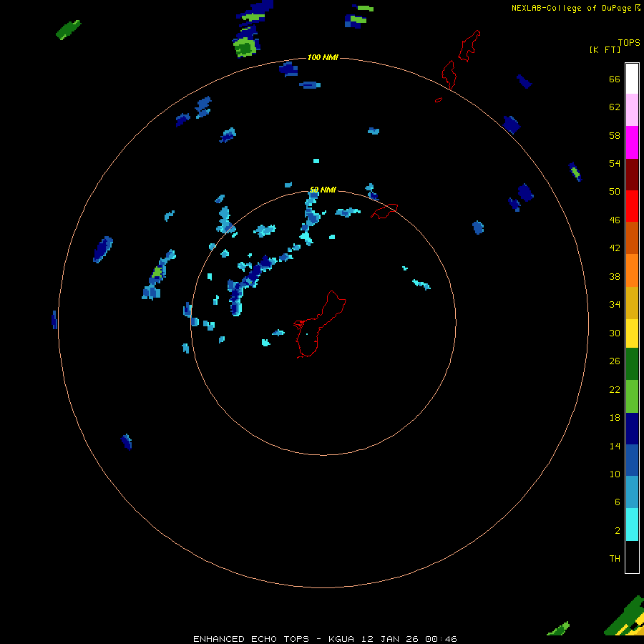Click the 54 legend value

pyautogui.click(x=615, y=163)
